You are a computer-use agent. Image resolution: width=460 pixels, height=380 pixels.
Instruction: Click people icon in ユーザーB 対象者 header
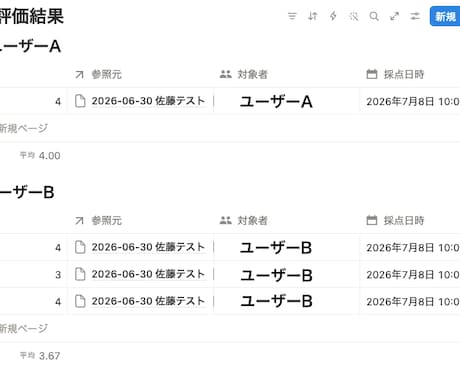click(226, 220)
